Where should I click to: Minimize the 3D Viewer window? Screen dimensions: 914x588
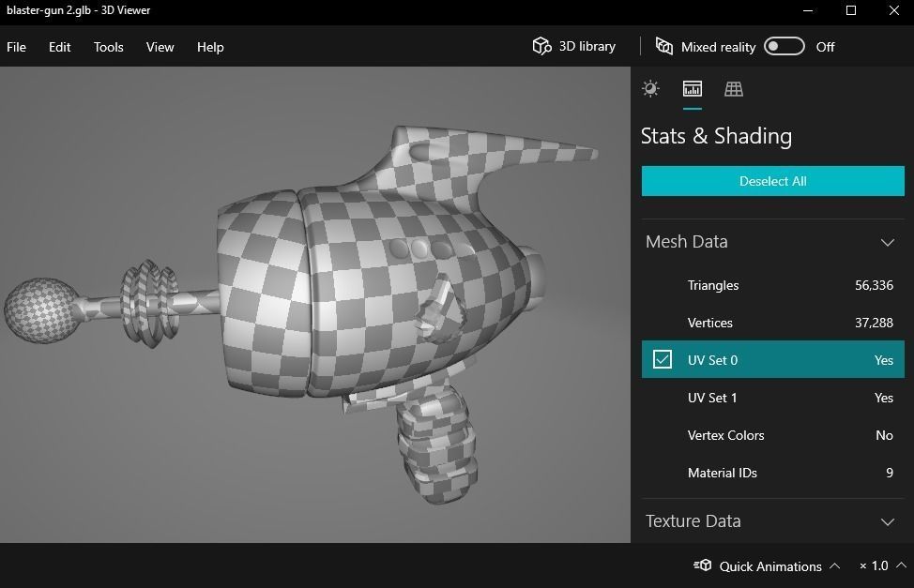click(x=807, y=10)
